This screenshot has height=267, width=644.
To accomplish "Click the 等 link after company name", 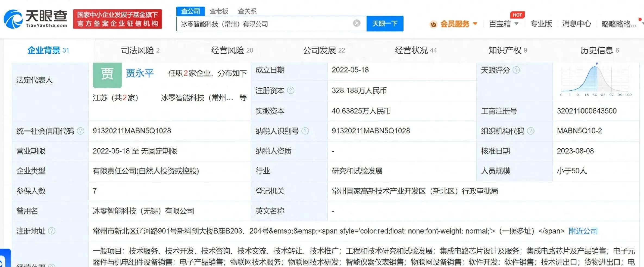I will (x=243, y=98).
